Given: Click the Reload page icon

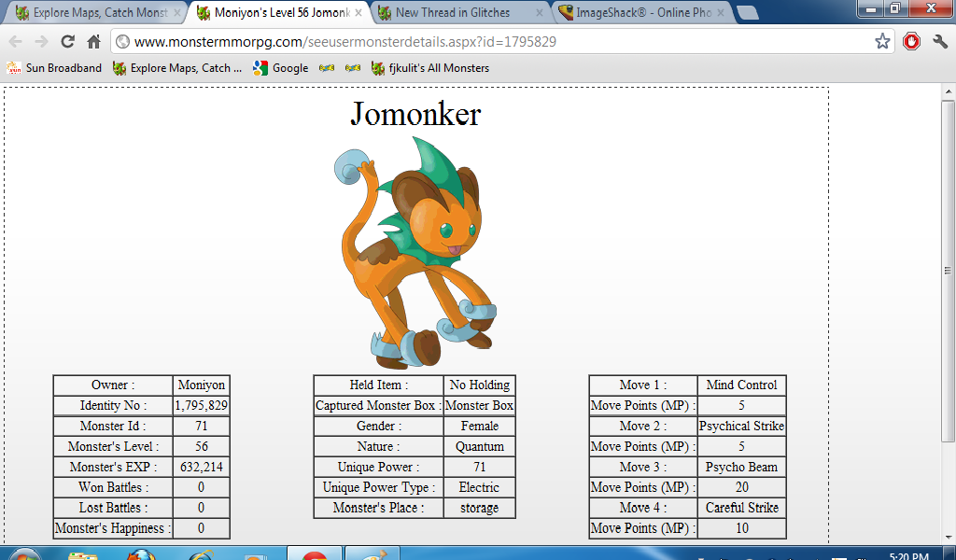Looking at the screenshot, I should click(67, 42).
